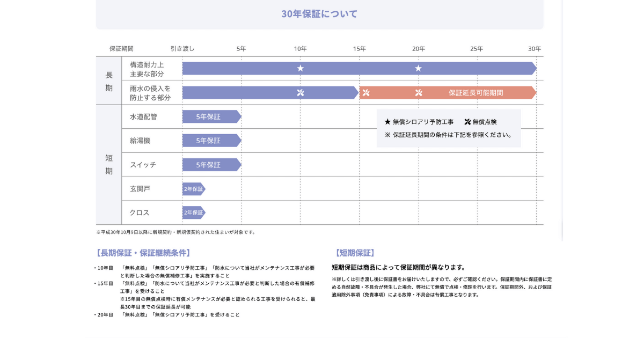Image resolution: width=644 pixels, height=338 pixels.
Task: Click the 5年 axis label
Action: click(x=241, y=49)
